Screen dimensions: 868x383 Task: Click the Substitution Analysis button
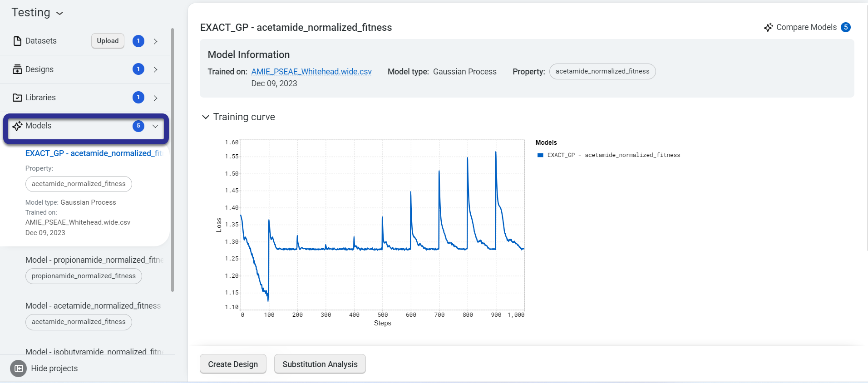coord(320,364)
